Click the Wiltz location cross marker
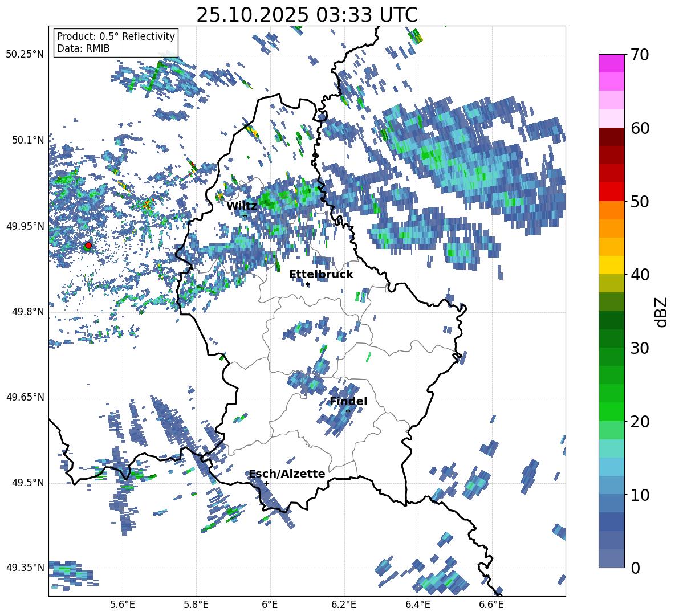This screenshot has height=616, width=675. coord(245,215)
